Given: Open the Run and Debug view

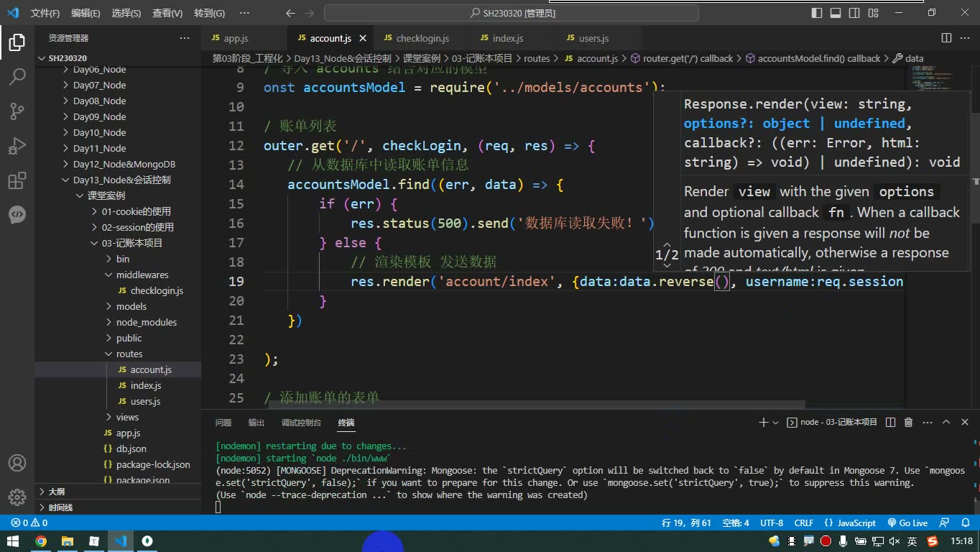Looking at the screenshot, I should pos(17,146).
